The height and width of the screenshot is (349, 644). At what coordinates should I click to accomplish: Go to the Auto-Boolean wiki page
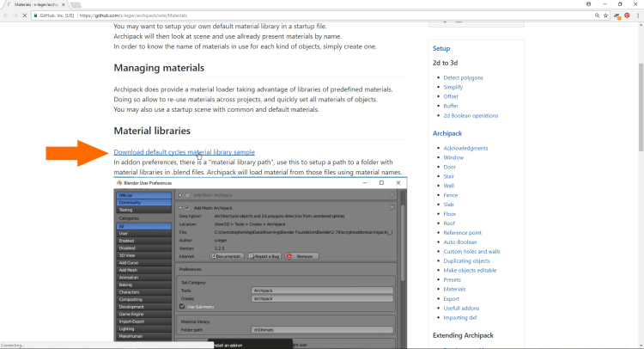pos(462,243)
